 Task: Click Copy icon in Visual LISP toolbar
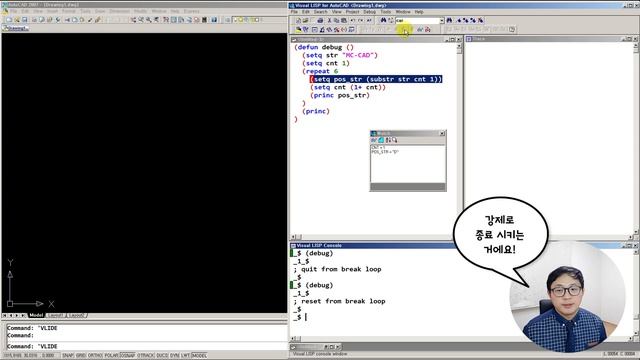[336, 20]
